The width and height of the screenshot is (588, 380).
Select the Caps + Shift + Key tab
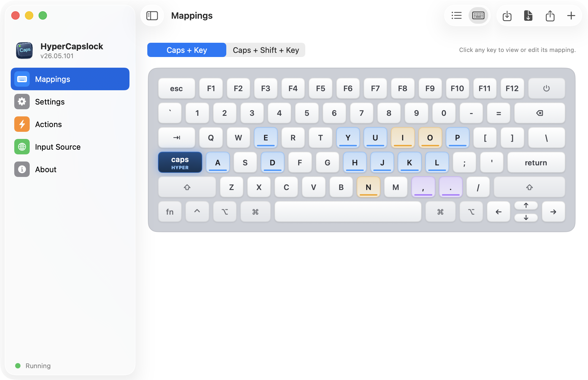(x=266, y=50)
